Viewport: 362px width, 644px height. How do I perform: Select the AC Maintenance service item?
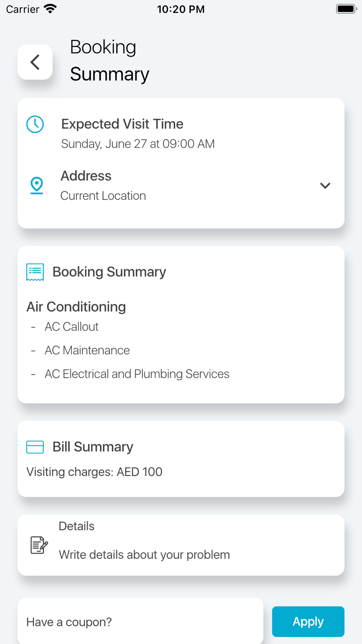[87, 350]
